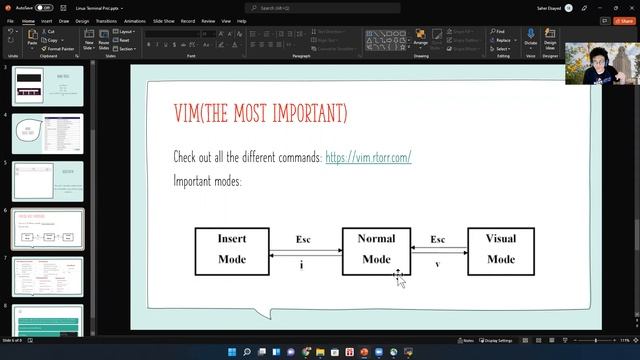Open Clipboard group dialog launcher
This screenshot has height=360, width=640.
(77, 56)
